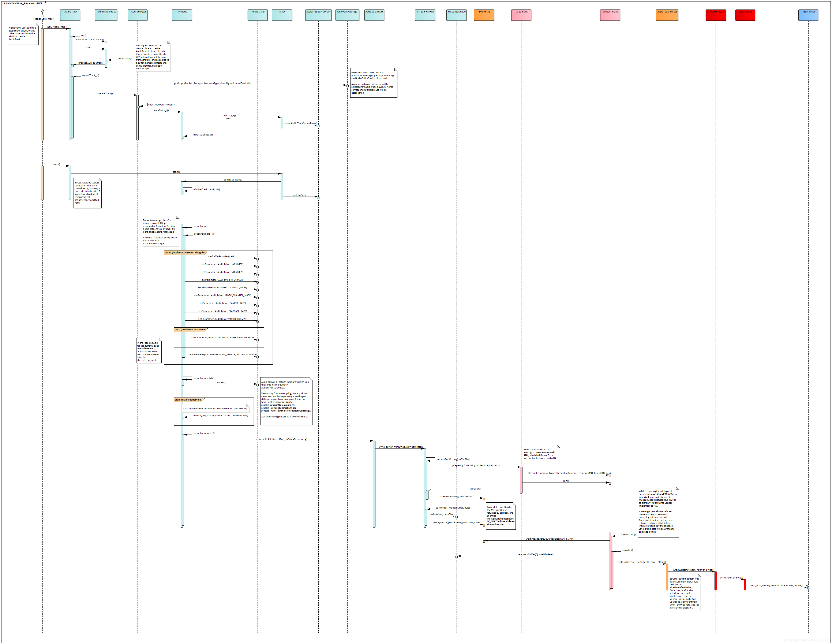Click the Higher Level User actor icon
Image resolution: width=832 pixels, height=644 pixels.
tap(42, 13)
